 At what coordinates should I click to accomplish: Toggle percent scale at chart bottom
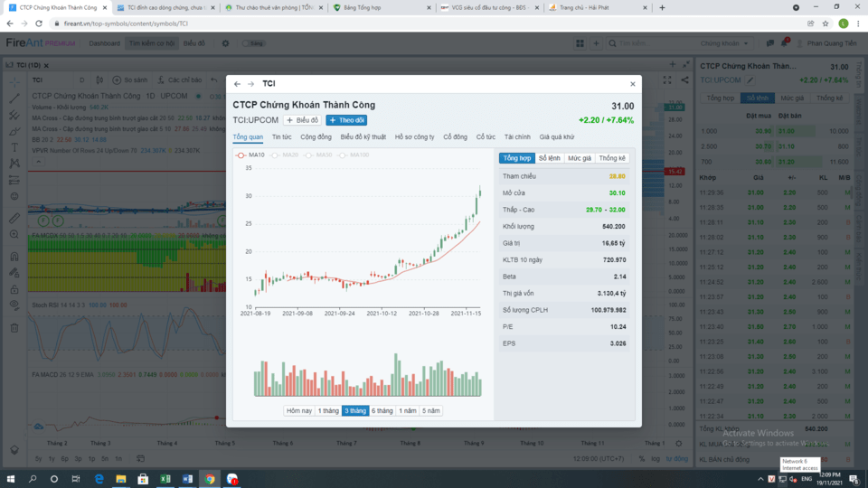[642, 459]
